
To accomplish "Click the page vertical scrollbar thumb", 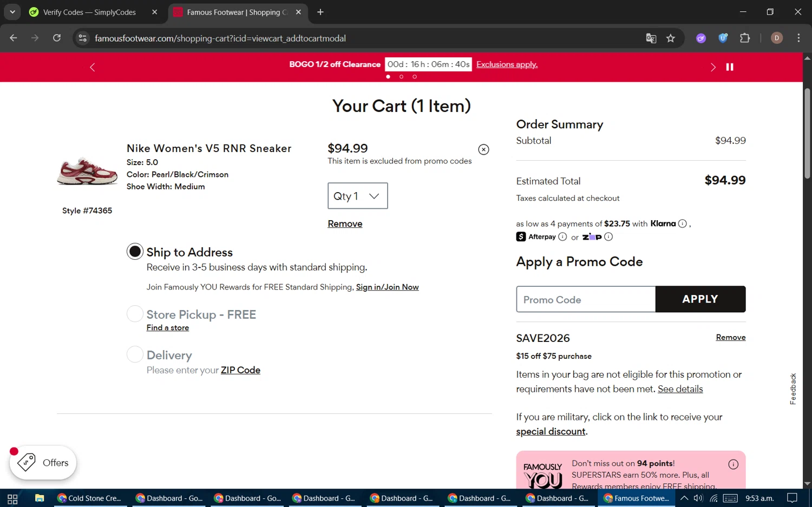I will coord(807,133).
